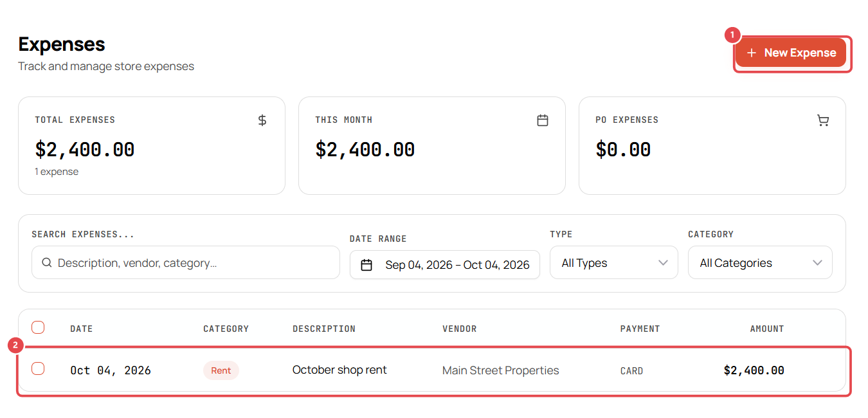Click the calendar icon in This Month card
Viewport: 868px width, 418px height.
[x=543, y=120]
